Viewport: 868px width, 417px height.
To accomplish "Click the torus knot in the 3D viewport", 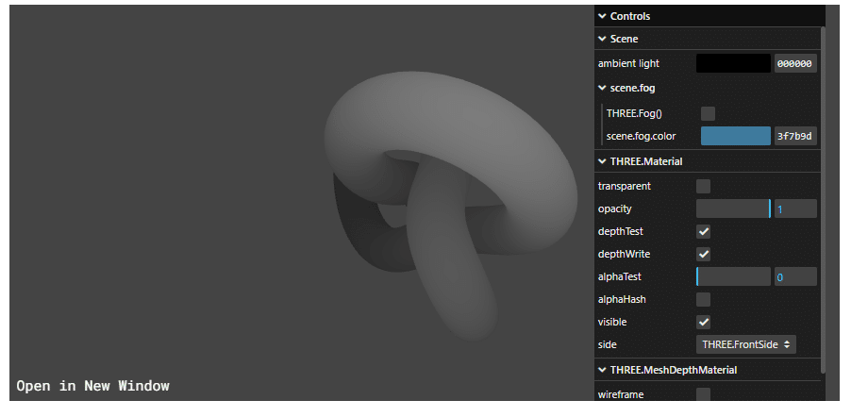I will [x=449, y=205].
